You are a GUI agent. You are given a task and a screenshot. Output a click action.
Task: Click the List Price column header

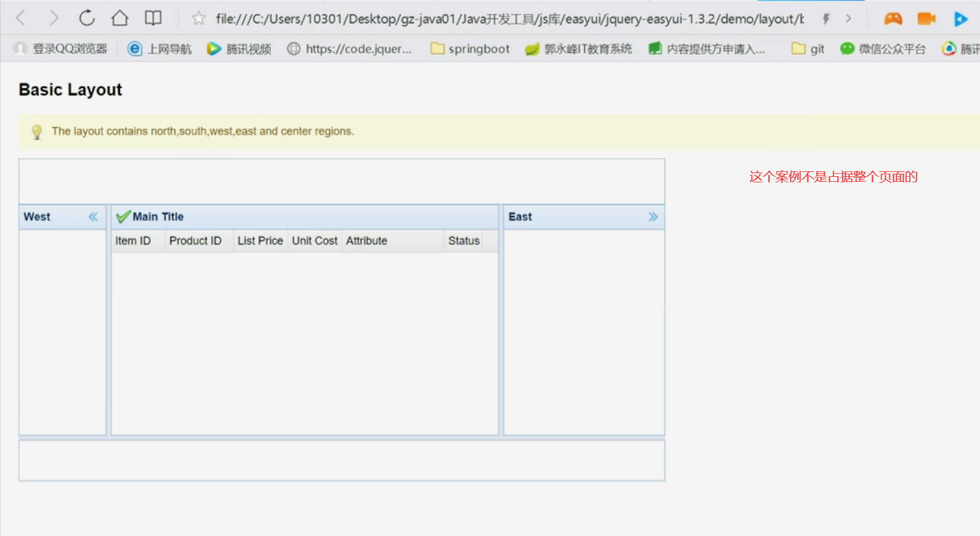(x=261, y=241)
